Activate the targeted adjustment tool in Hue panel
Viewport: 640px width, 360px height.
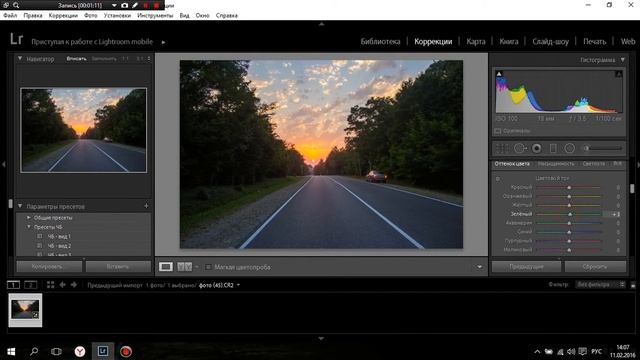point(498,179)
